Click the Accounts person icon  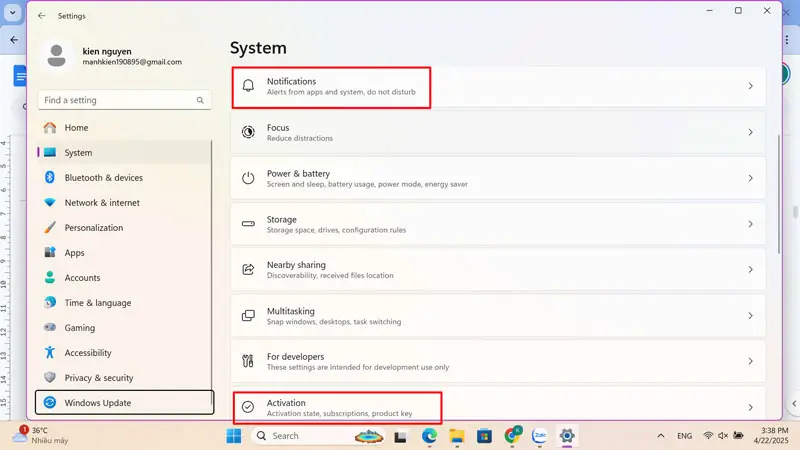coord(49,278)
